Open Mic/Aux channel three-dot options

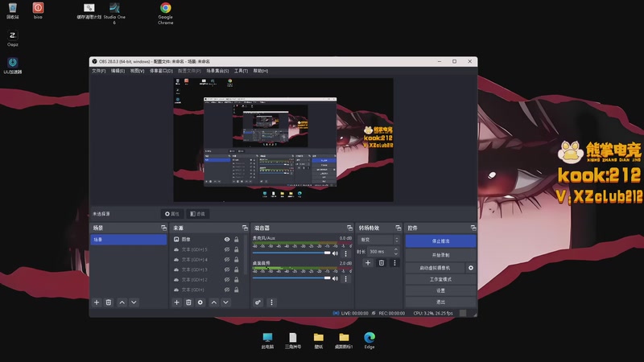tap(345, 253)
